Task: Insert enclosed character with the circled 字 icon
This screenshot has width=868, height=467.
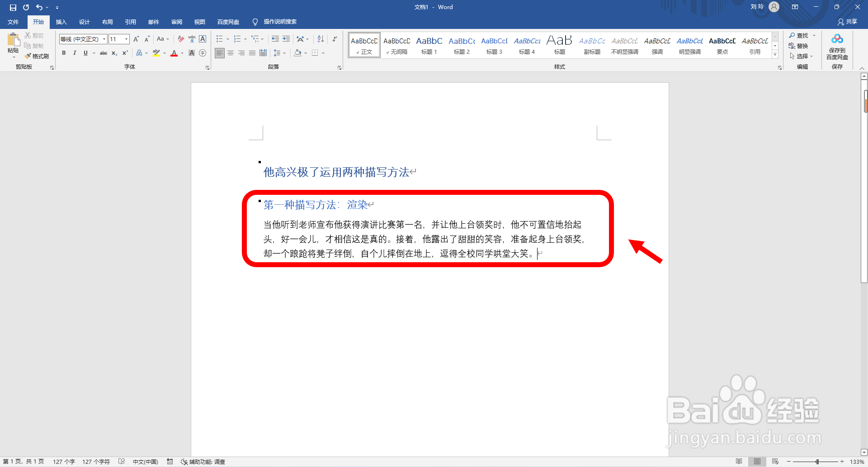Action: (x=203, y=53)
